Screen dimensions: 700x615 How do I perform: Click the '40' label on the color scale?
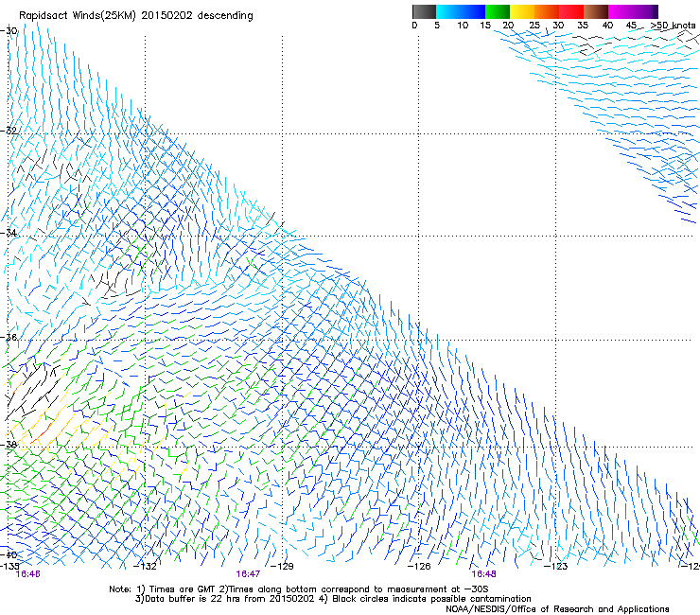coord(607,25)
